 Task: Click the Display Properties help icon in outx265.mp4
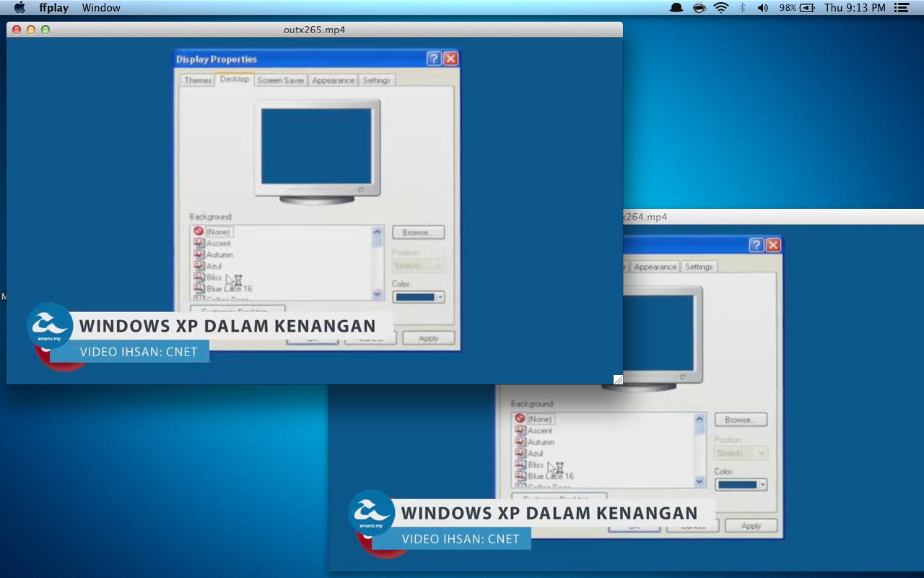(x=434, y=59)
